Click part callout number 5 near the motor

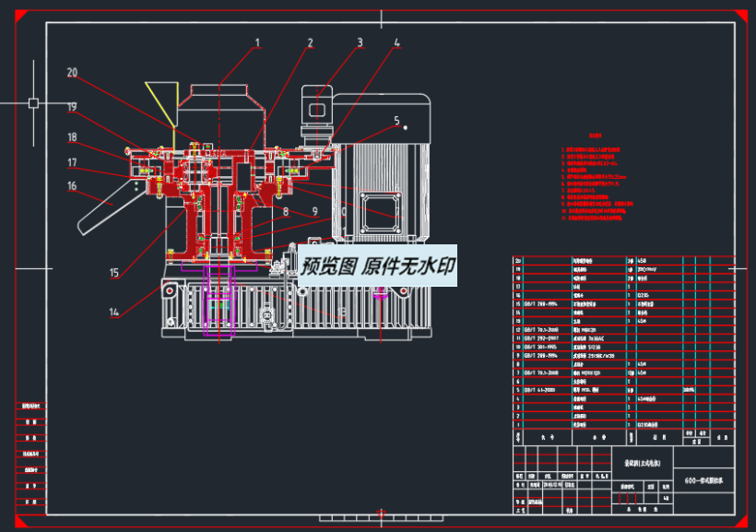pos(396,121)
